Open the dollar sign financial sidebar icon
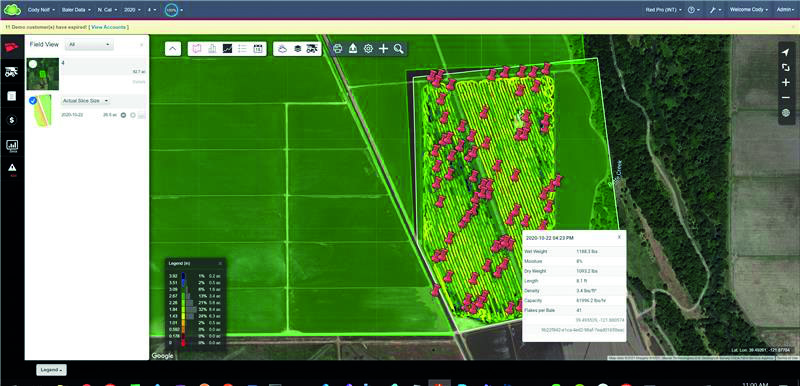800x386 pixels. tap(12, 120)
